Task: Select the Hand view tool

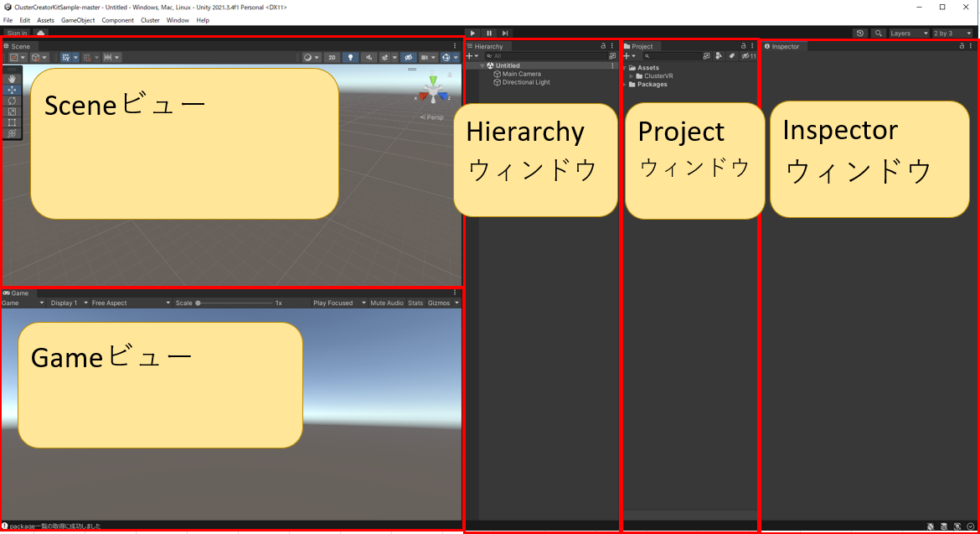Action: (x=12, y=80)
